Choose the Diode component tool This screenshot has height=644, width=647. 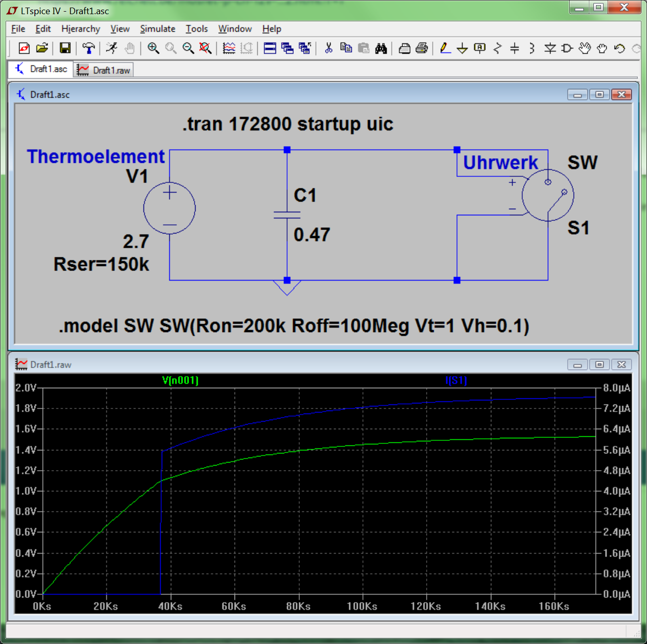pyautogui.click(x=550, y=48)
